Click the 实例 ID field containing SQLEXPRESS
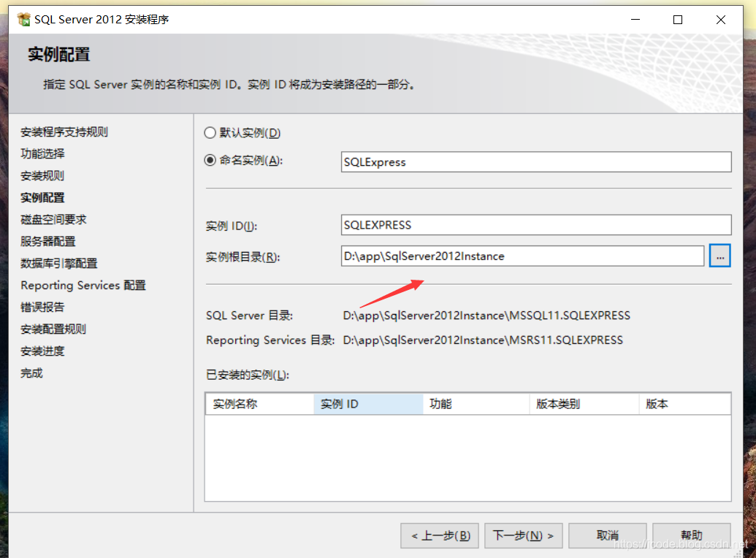Viewport: 756px width, 558px height. (x=536, y=225)
